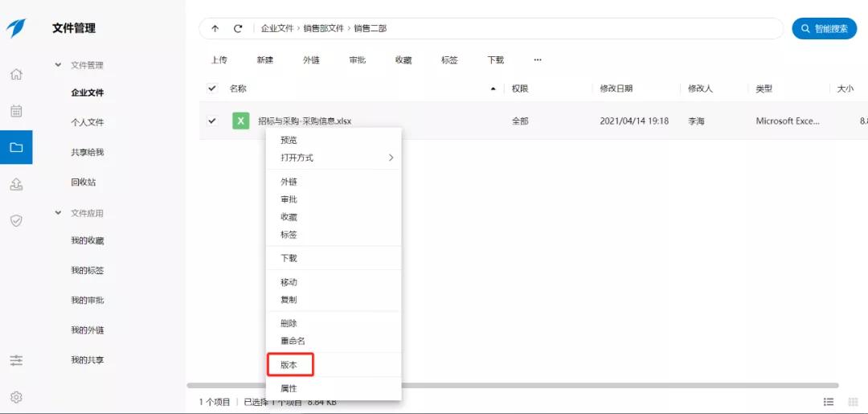Switch to list view layout
This screenshot has height=414, width=868.
pos(829,401)
